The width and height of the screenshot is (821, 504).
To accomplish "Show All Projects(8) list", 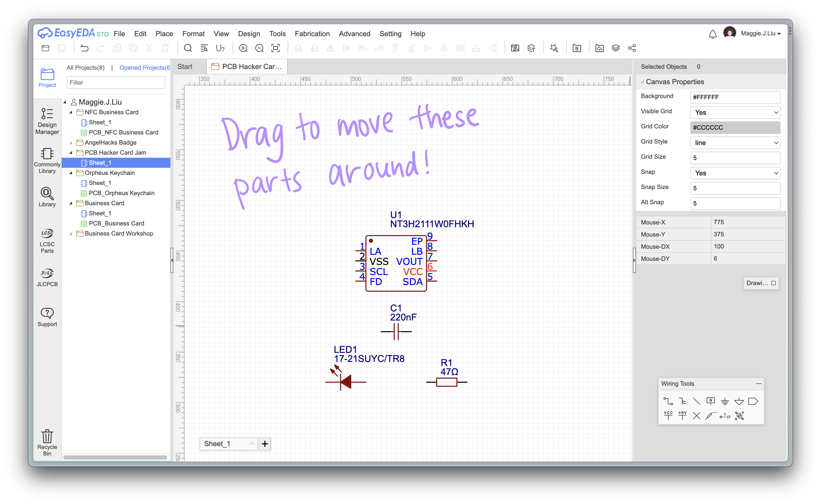I will pyautogui.click(x=86, y=68).
